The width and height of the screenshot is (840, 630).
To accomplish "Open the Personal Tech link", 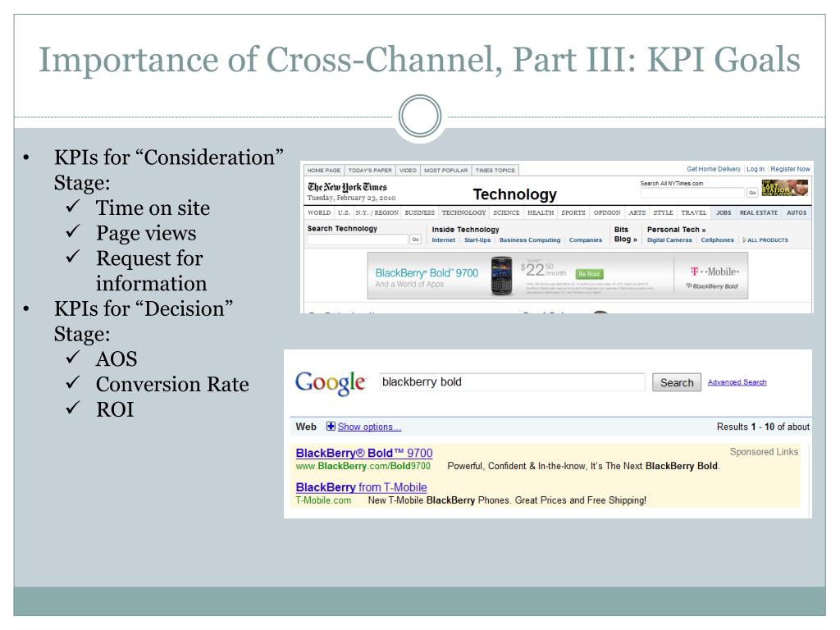I will 676,230.
